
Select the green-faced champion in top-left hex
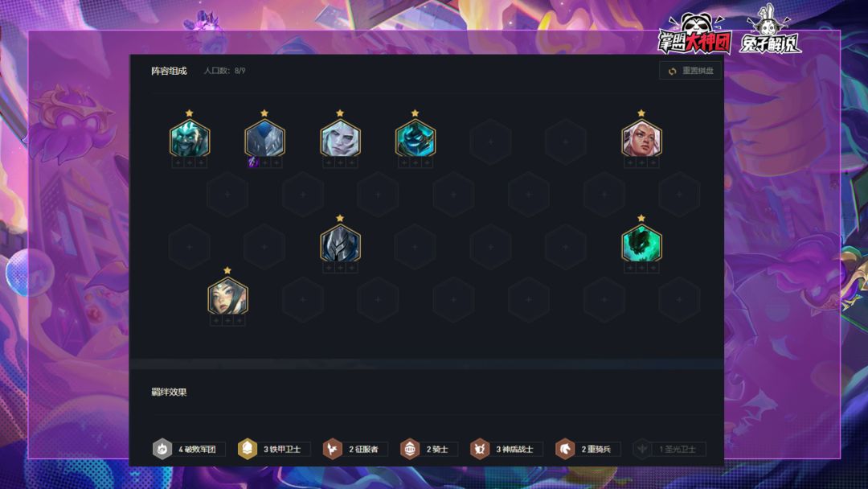coord(190,139)
